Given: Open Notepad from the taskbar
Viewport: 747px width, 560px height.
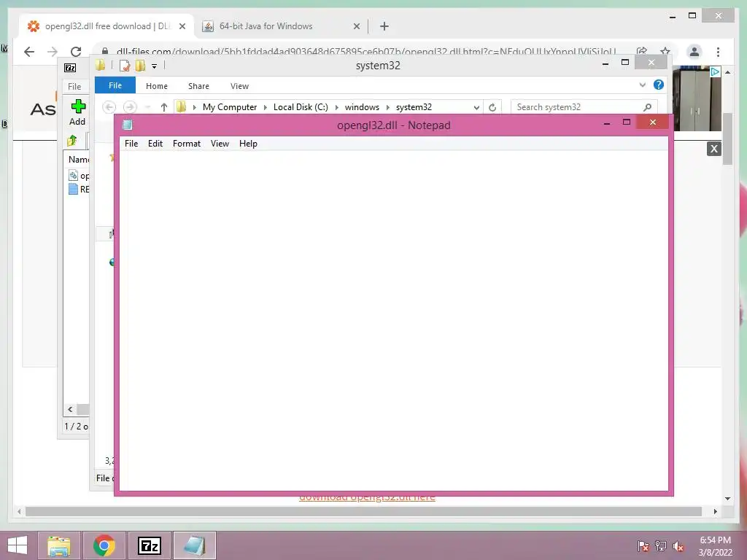Looking at the screenshot, I should [194, 545].
